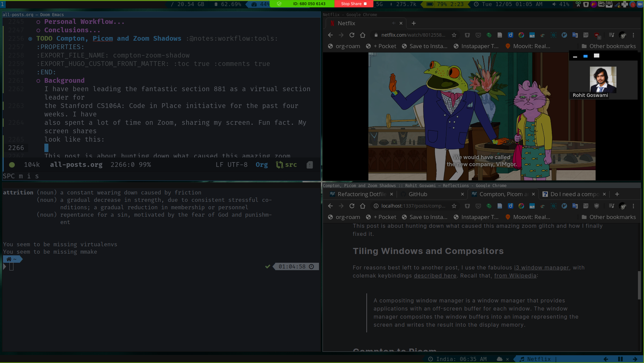Open the home page in the Netflix window
The width and height of the screenshot is (644, 363).
click(x=363, y=35)
